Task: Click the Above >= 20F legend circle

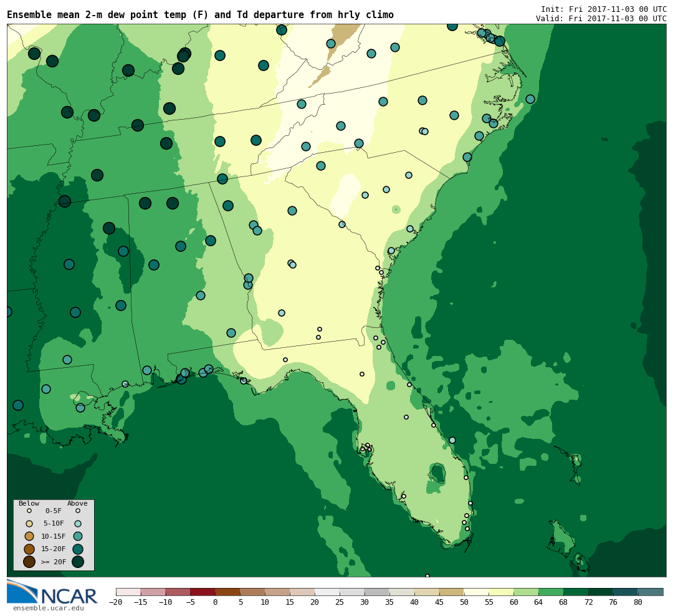Action: [78, 561]
